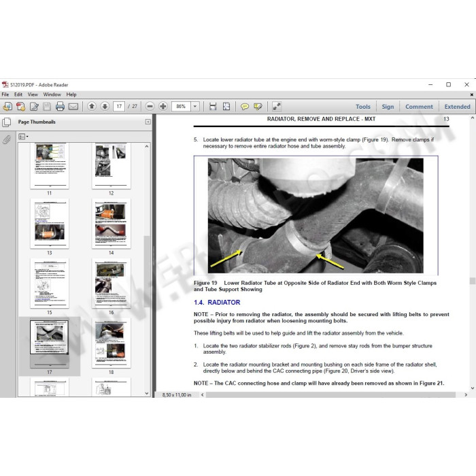Click horizontal scroll right arrow
Viewport: 476px width, 476px height.
pyautogui.click(x=466, y=394)
